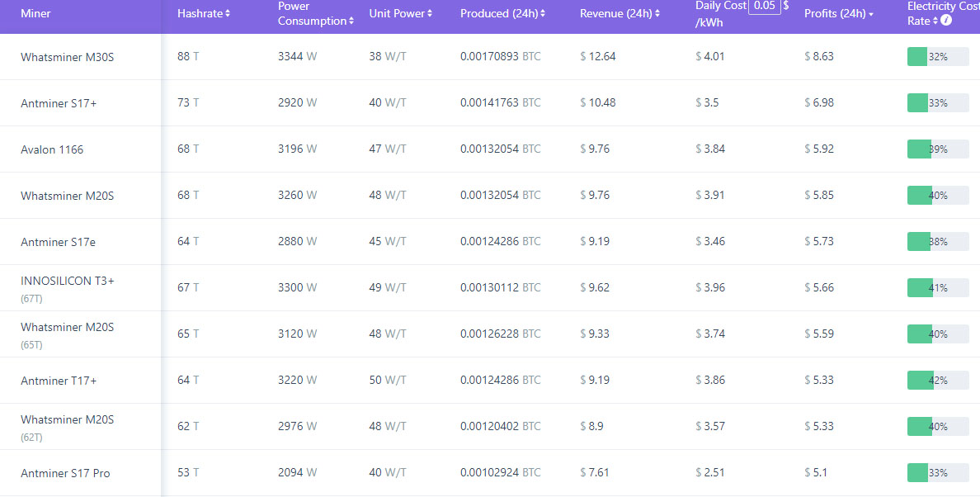Image resolution: width=980 pixels, height=497 pixels.
Task: Click the Whatsminer M20S (62T) entry
Action: click(68, 419)
